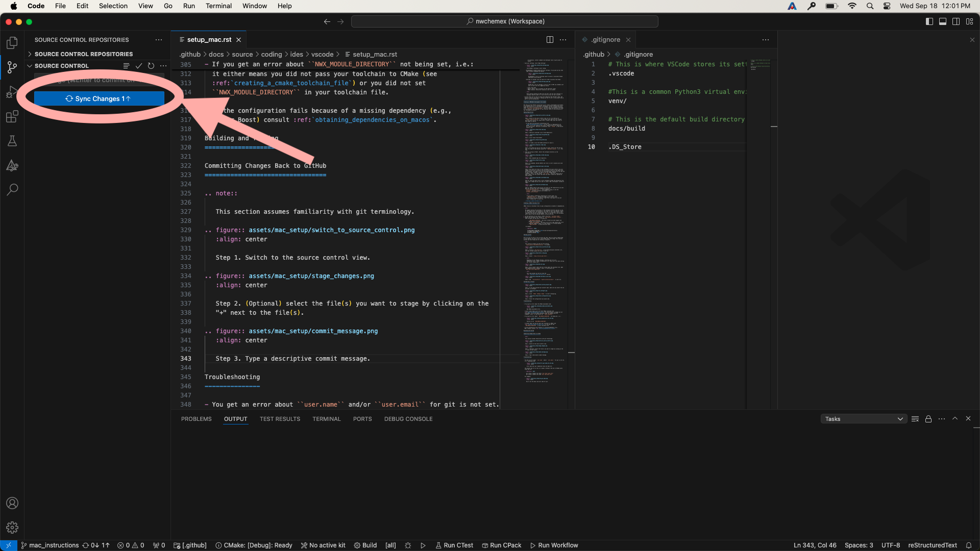The height and width of the screenshot is (551, 980).
Task: Clear the output panel
Action: (915, 419)
